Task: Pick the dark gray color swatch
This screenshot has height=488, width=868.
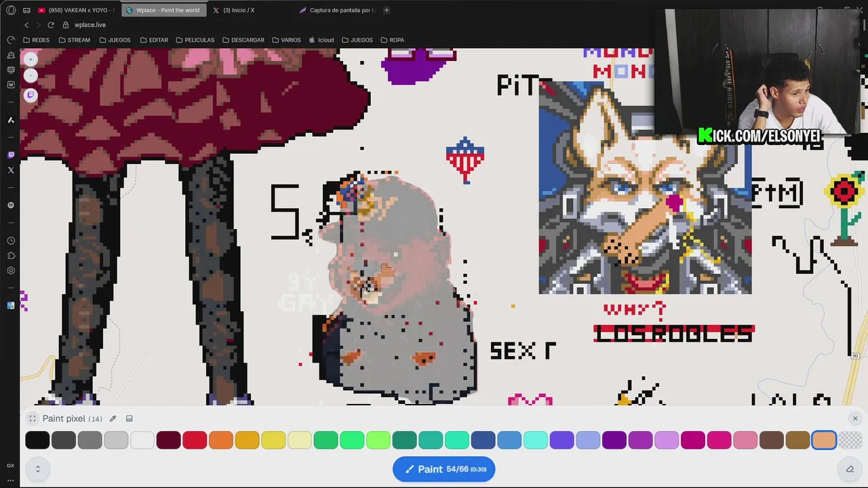Action: [64, 441]
